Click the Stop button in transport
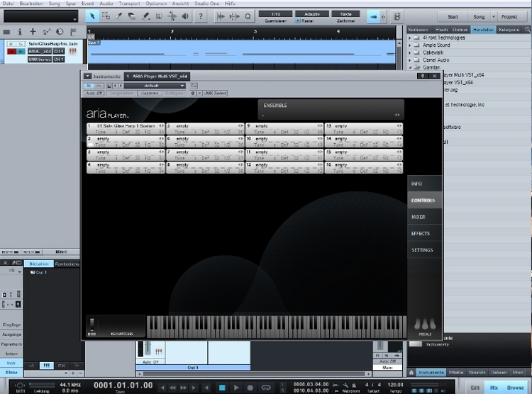 [222, 388]
